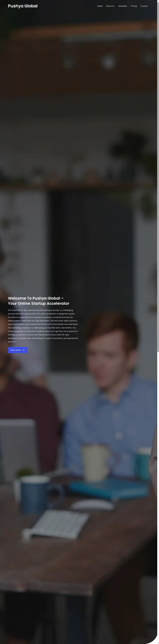159x644 pixels.
Task: Click the arrow icon in Learn More button
Action: tap(24, 350)
